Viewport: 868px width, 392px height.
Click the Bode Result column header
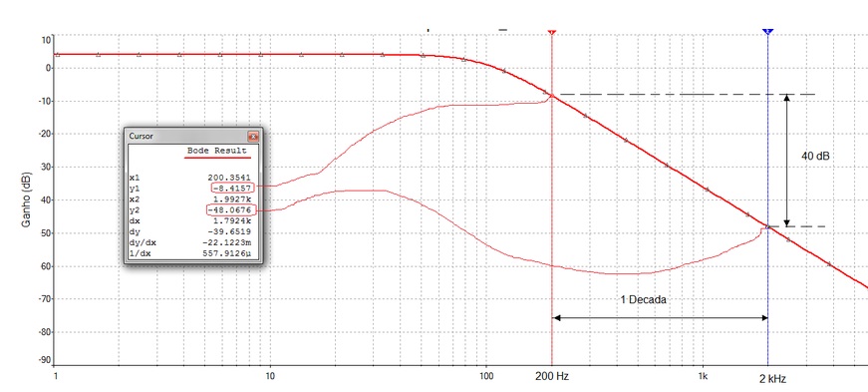[217, 151]
